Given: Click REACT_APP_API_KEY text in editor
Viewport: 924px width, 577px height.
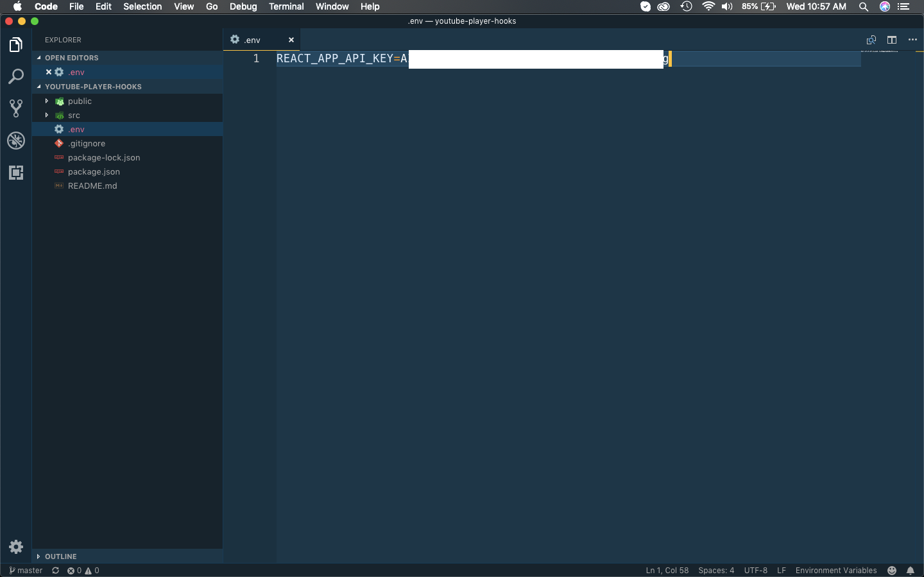Looking at the screenshot, I should [x=334, y=58].
